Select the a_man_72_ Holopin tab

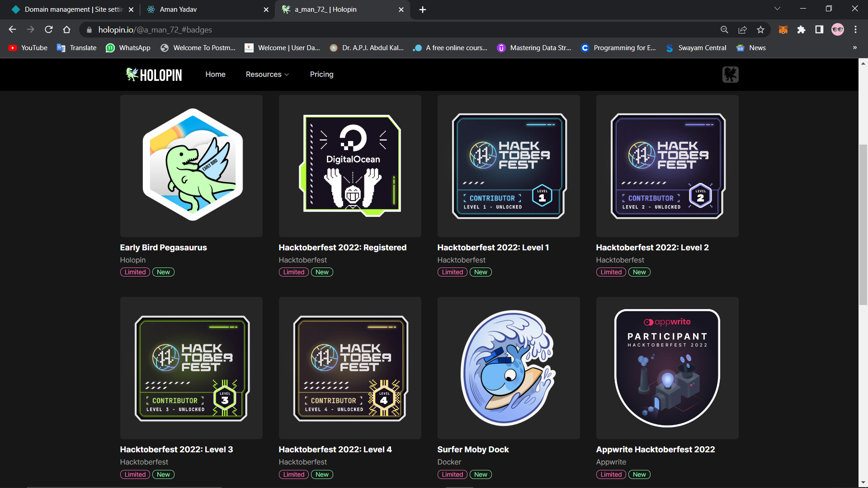[x=343, y=9]
